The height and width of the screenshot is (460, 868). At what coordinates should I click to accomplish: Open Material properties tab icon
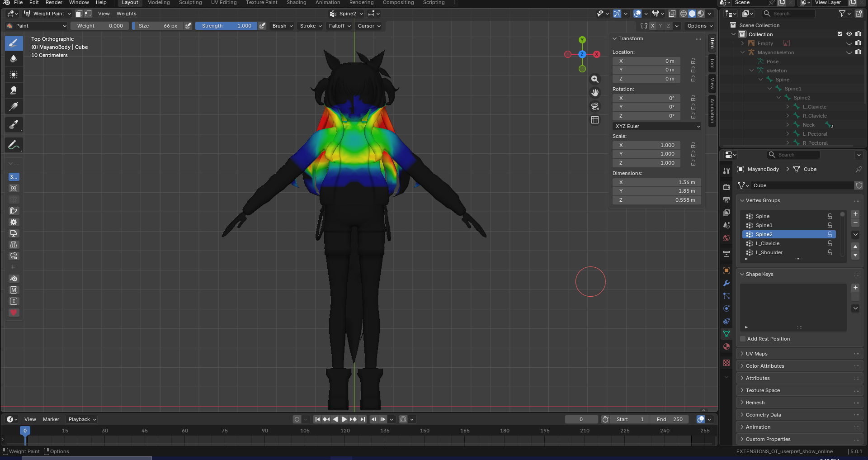[726, 346]
